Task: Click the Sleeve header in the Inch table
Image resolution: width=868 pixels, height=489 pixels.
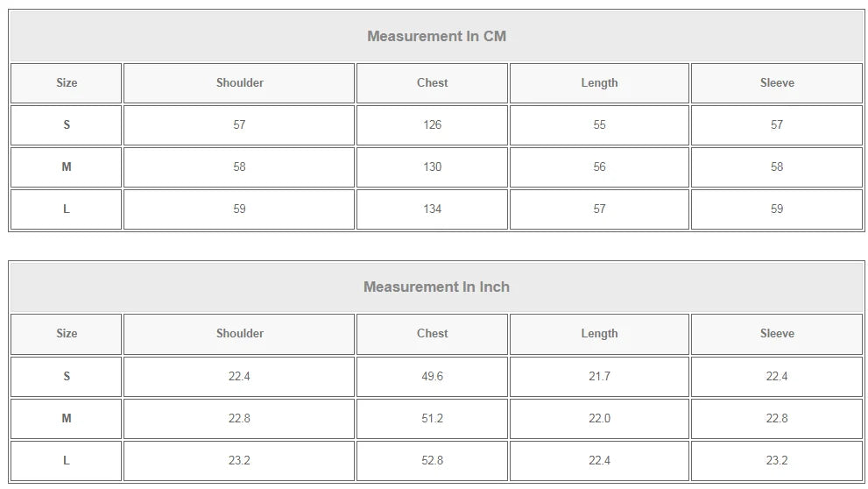Action: tap(777, 333)
